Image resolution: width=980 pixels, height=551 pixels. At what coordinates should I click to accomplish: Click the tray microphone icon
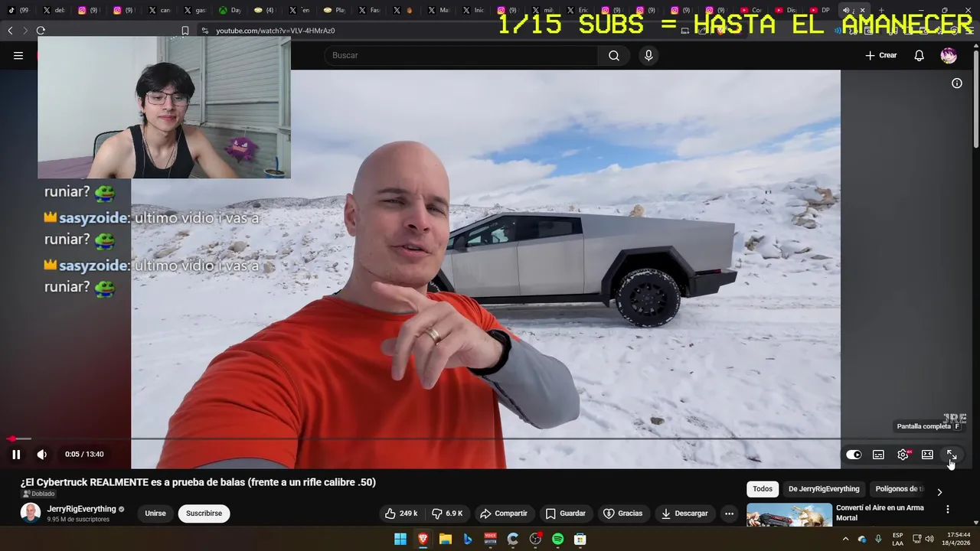point(878,540)
